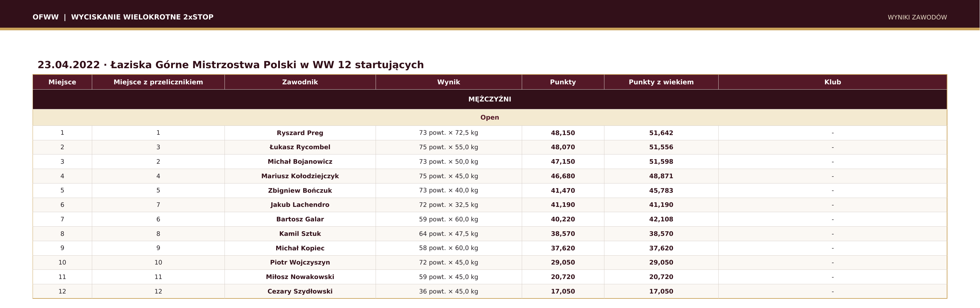Click the Klub column header

click(833, 82)
